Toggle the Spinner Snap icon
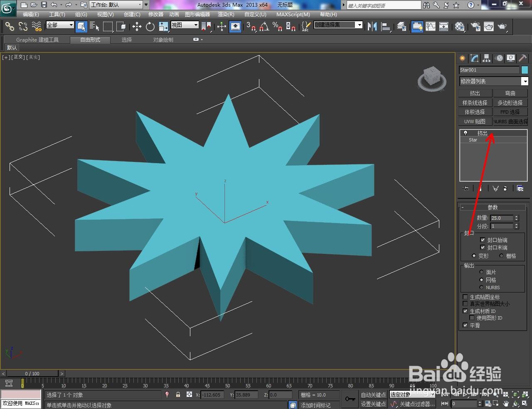This screenshot has width=532, height=409. pos(291,27)
